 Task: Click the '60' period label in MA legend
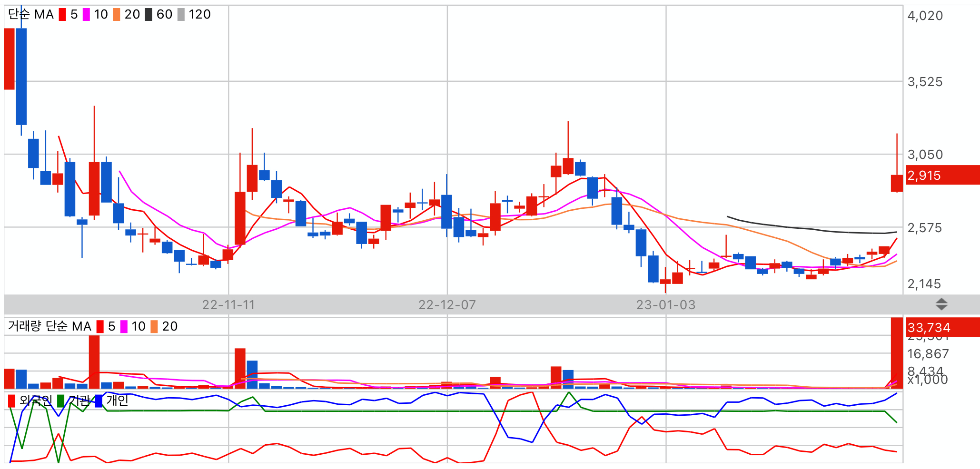click(164, 14)
